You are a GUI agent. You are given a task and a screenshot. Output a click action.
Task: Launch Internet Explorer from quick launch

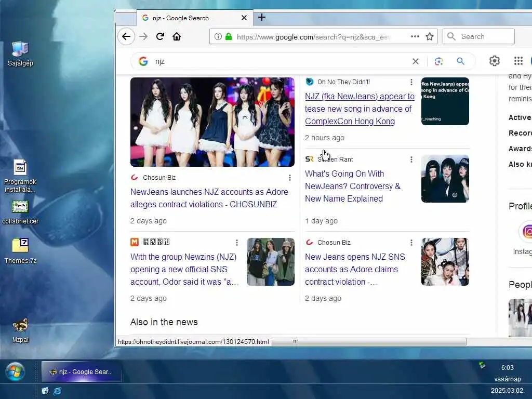pos(57,391)
